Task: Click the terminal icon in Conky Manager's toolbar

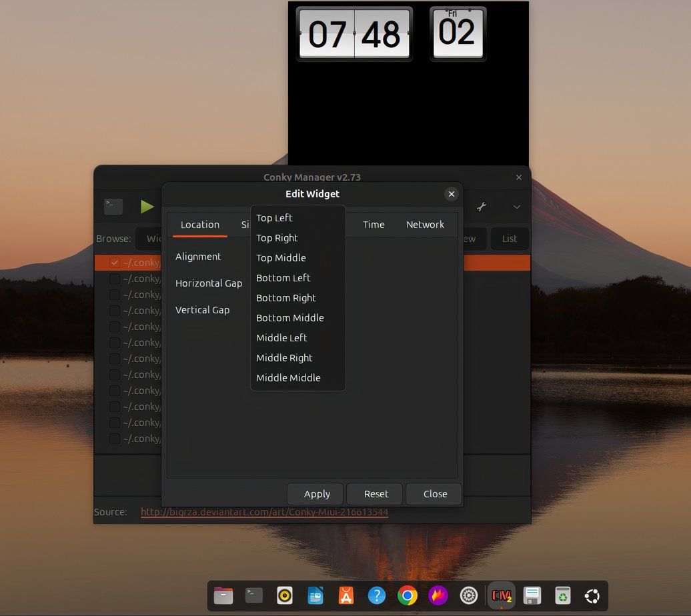Action: point(113,207)
